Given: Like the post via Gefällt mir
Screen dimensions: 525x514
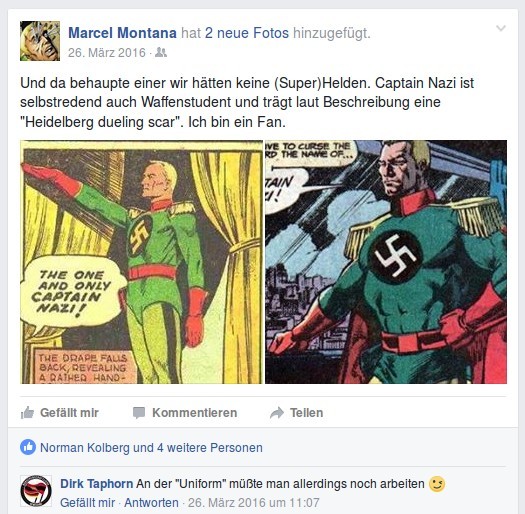Looking at the screenshot, I should coord(69,413).
